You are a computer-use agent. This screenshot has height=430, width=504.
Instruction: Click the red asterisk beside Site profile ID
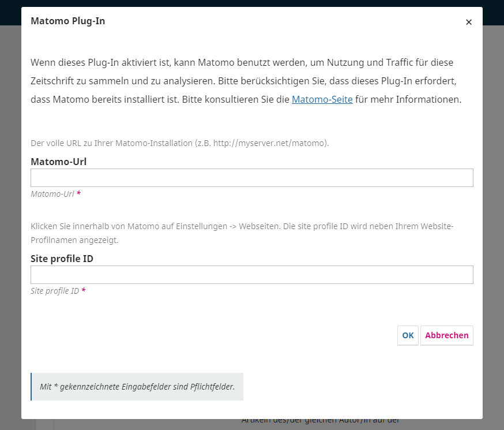(x=84, y=291)
